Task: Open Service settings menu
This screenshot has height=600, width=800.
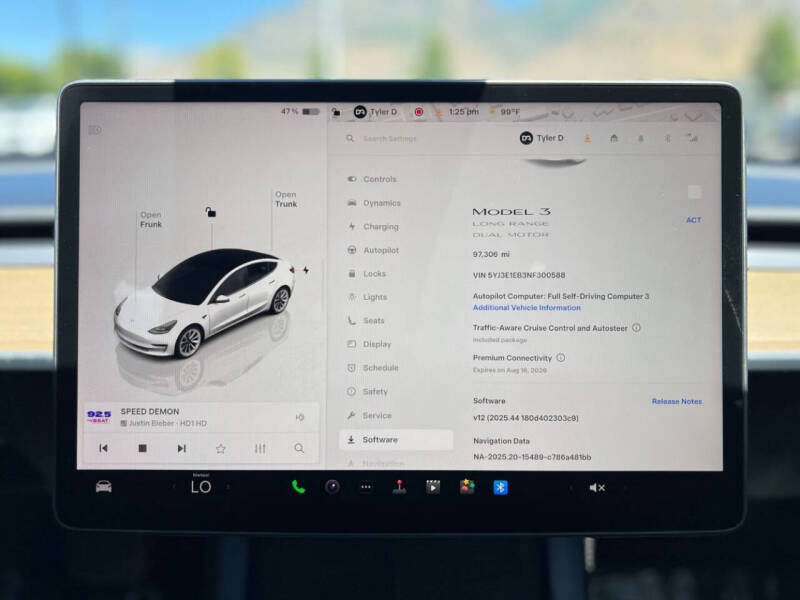Action: 369,415
